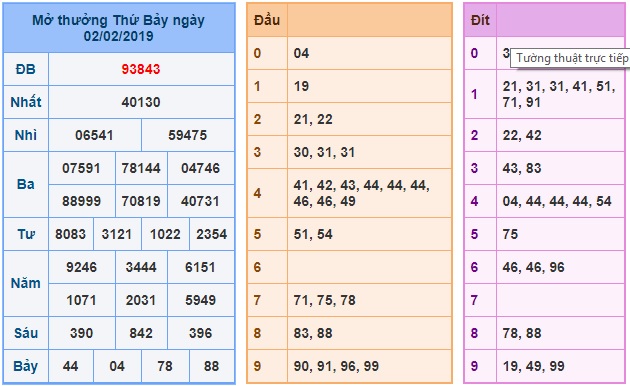Click the red special prize number 93843
630x386 pixels.
[x=141, y=69]
